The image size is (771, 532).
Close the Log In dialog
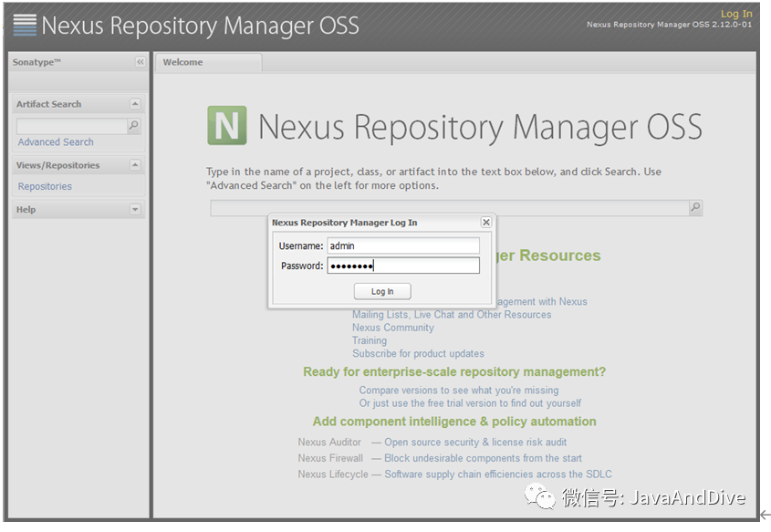point(485,223)
